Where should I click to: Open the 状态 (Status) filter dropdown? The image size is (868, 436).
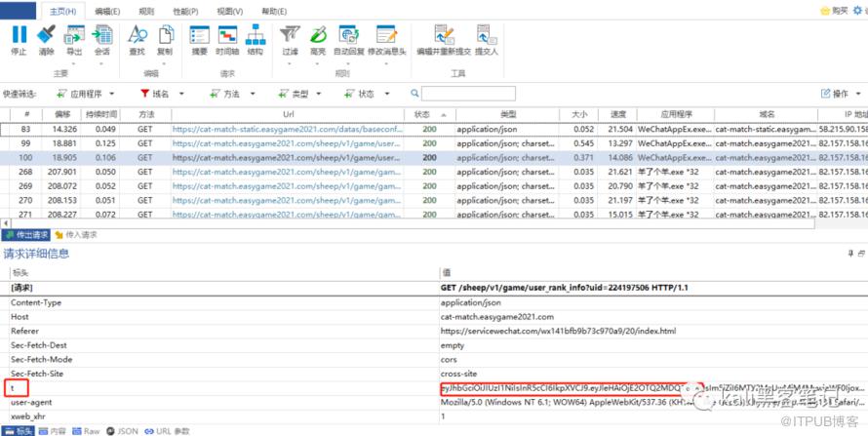365,94
